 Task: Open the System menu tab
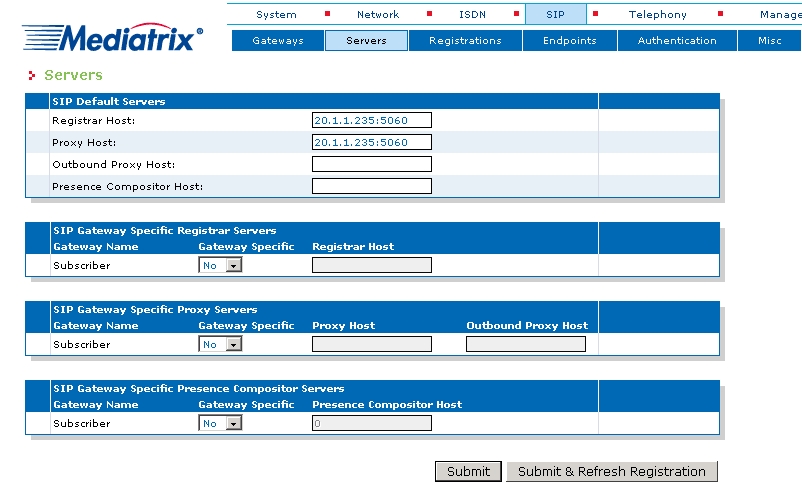point(276,14)
